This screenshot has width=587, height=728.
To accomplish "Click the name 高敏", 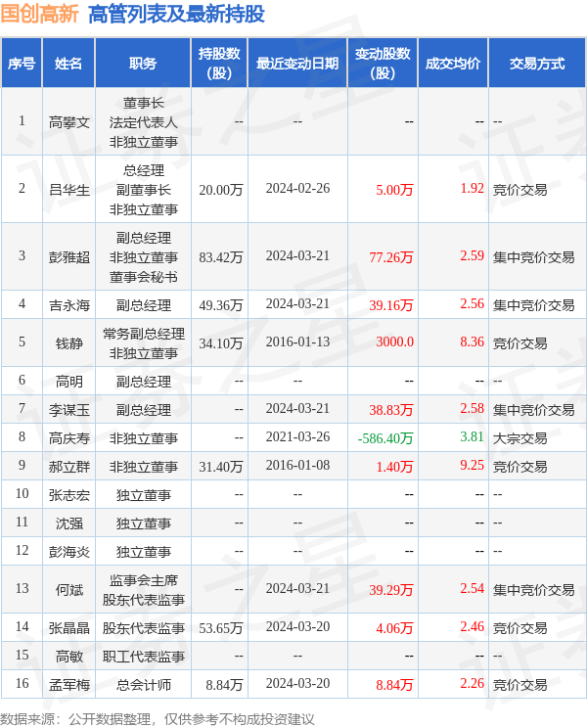I will (x=69, y=657).
